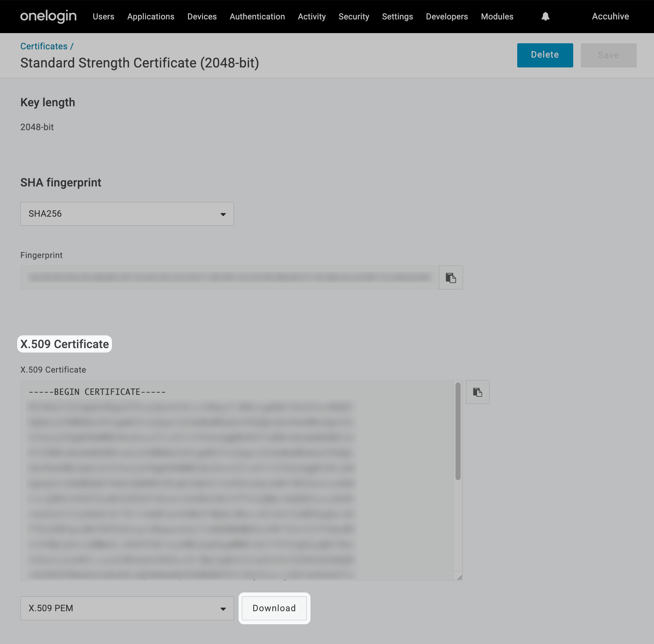Open the Developers menu
The width and height of the screenshot is (654, 644).
[447, 17]
